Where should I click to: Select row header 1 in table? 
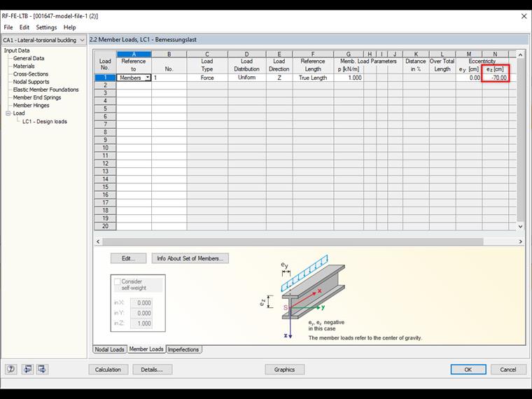click(105, 78)
